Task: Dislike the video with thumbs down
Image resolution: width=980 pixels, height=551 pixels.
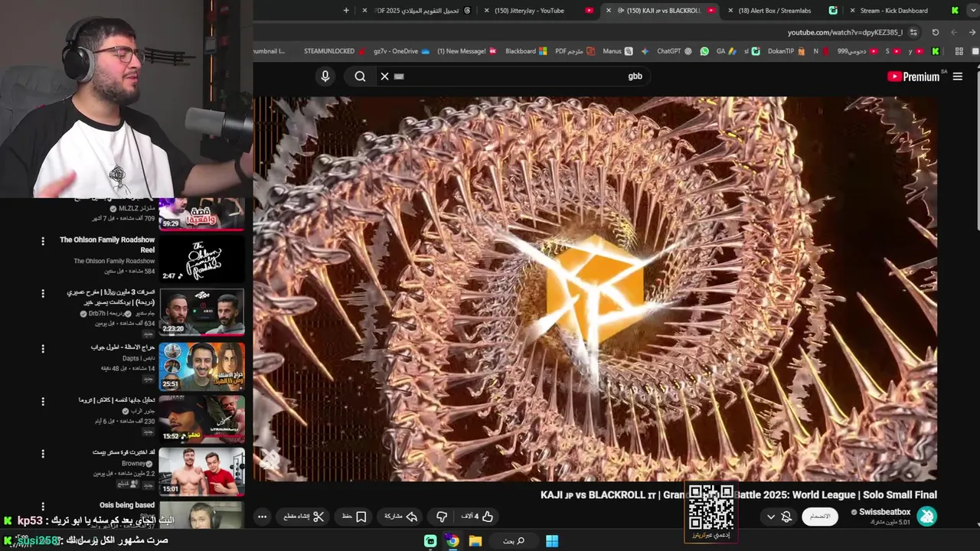Action: click(x=442, y=517)
